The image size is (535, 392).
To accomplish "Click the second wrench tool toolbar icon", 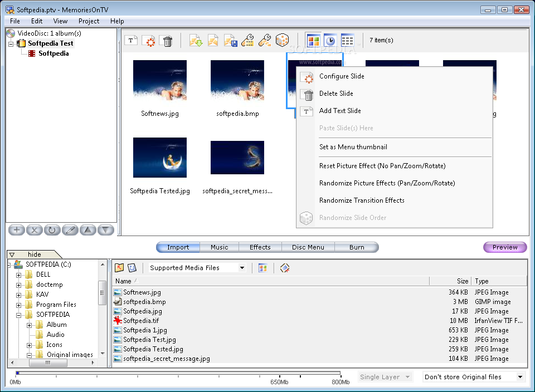I will tap(265, 41).
